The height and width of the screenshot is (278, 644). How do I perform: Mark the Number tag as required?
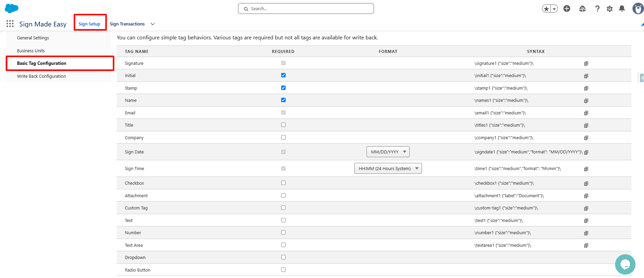pos(283,233)
